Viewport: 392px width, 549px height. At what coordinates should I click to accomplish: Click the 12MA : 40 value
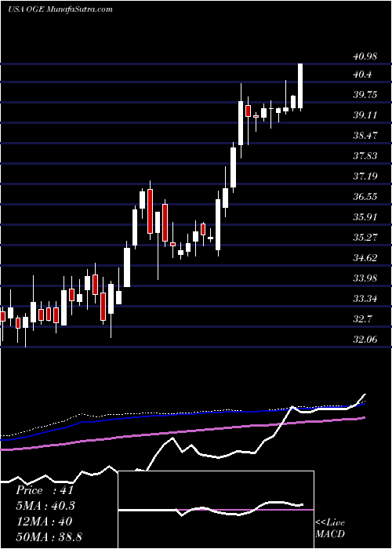(44, 522)
